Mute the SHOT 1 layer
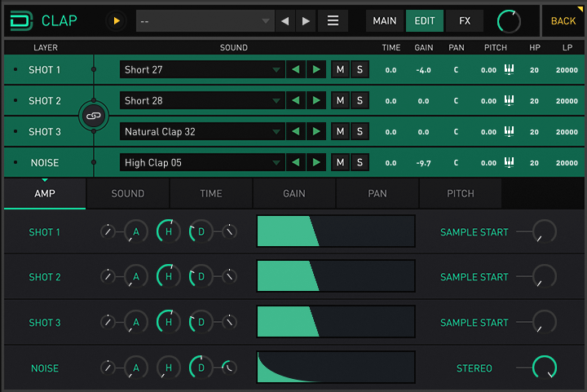This screenshot has width=587, height=392. pos(340,70)
